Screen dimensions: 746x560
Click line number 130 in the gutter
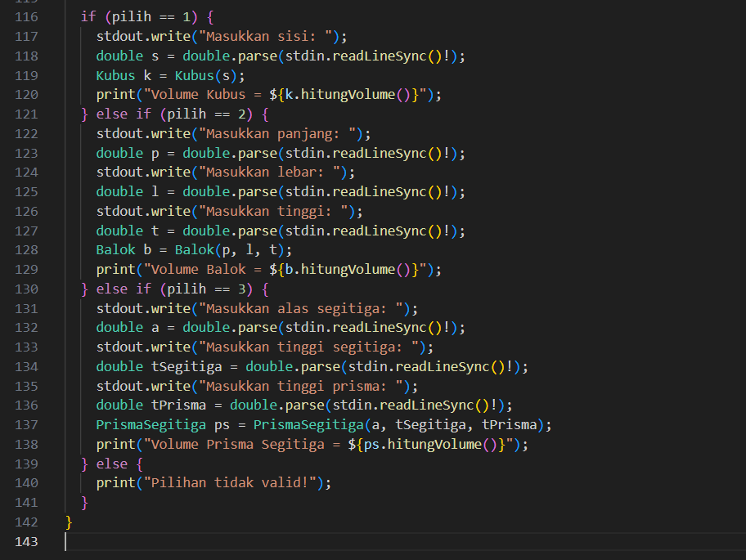[x=26, y=289]
